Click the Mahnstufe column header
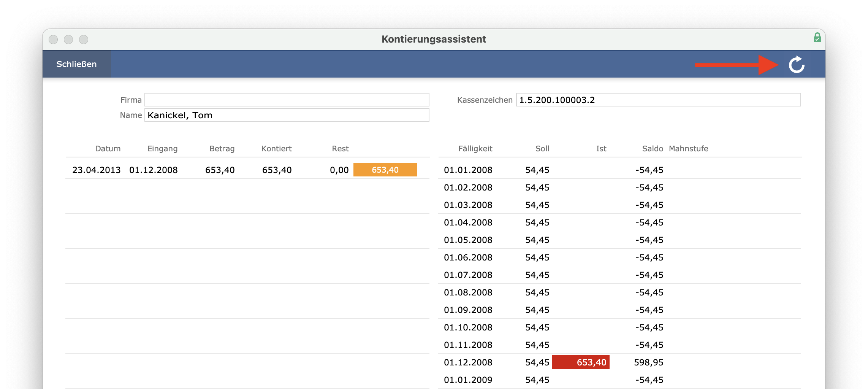Image resolution: width=868 pixels, height=389 pixels. (x=689, y=149)
